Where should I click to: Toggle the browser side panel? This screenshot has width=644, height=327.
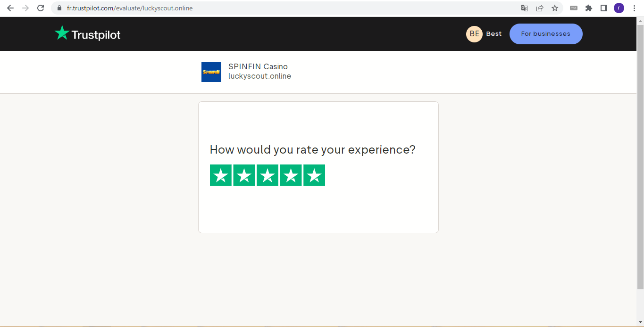click(603, 8)
